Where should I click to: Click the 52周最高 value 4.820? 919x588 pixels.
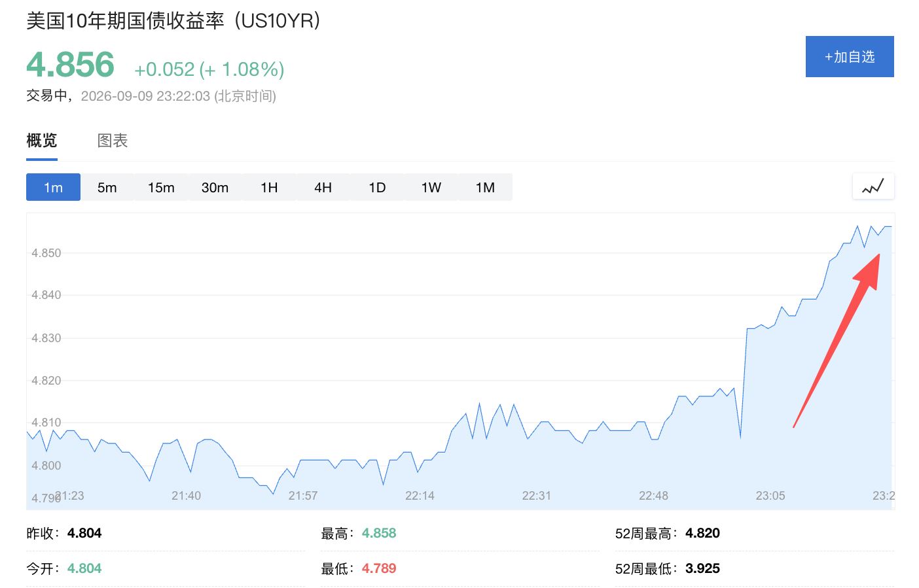pos(702,533)
